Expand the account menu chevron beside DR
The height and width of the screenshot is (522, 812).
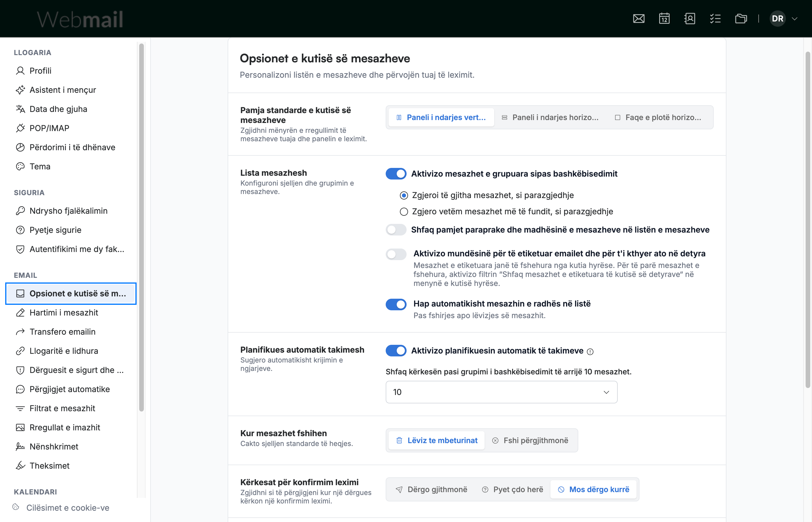(794, 19)
